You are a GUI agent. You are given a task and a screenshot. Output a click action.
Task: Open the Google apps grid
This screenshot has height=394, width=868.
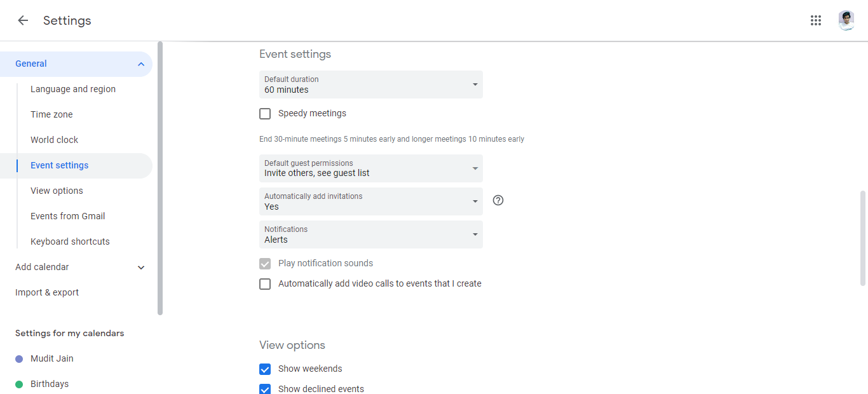[x=816, y=20]
